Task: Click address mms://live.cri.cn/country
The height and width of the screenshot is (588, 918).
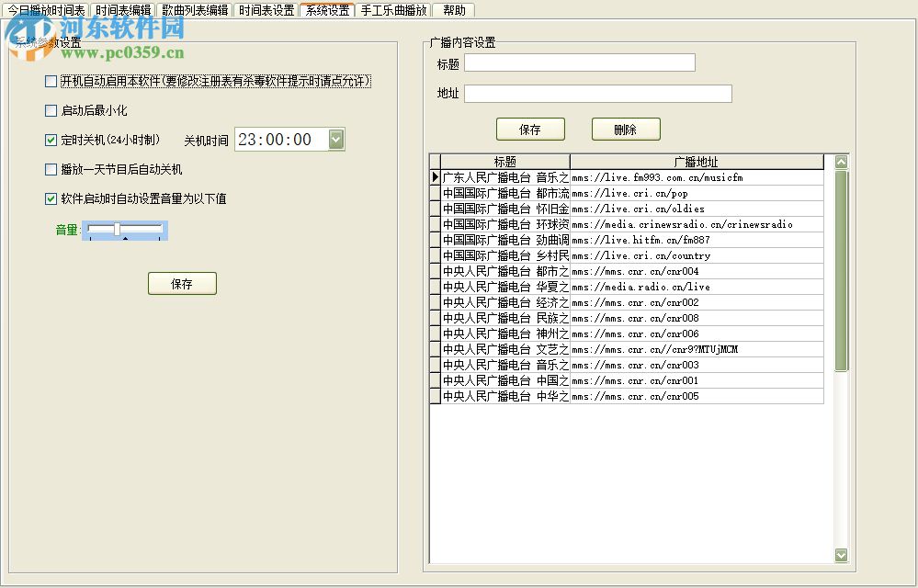Action: (x=641, y=255)
